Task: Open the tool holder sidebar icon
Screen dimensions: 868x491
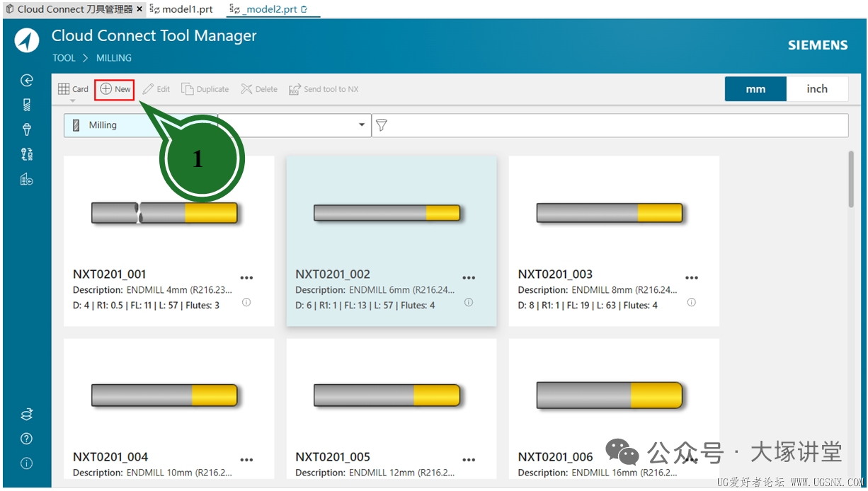Action: tap(27, 129)
